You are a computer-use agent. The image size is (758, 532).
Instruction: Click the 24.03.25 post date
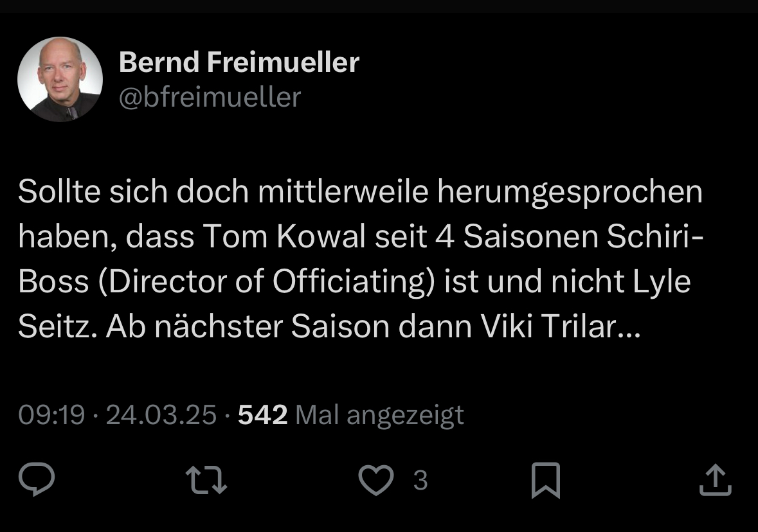click(161, 415)
